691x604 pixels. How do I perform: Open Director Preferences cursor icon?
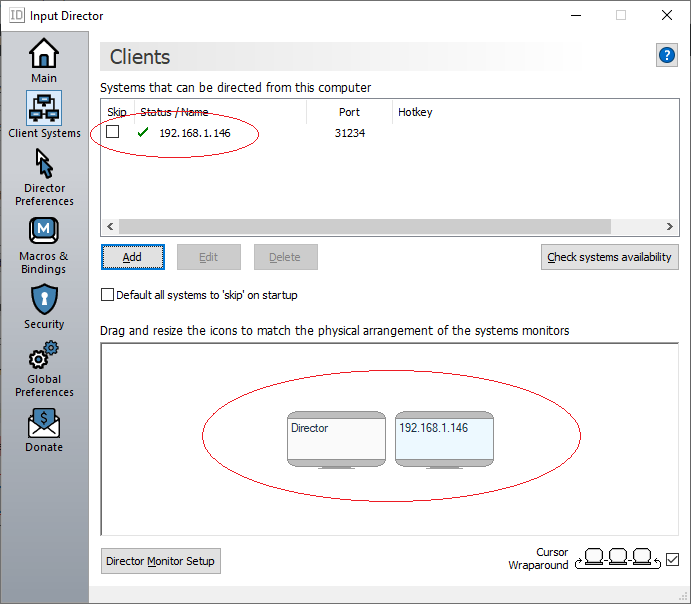[x=44, y=163]
